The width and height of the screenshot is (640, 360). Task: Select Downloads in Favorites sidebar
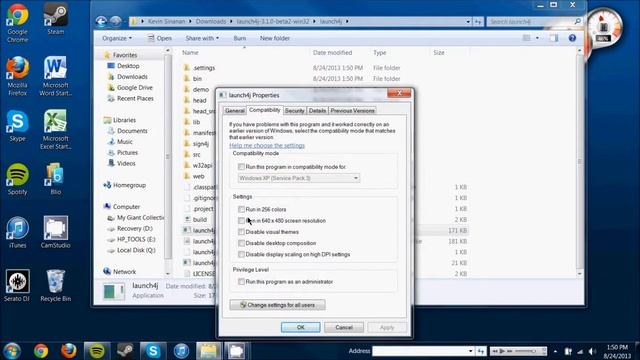[x=132, y=77]
